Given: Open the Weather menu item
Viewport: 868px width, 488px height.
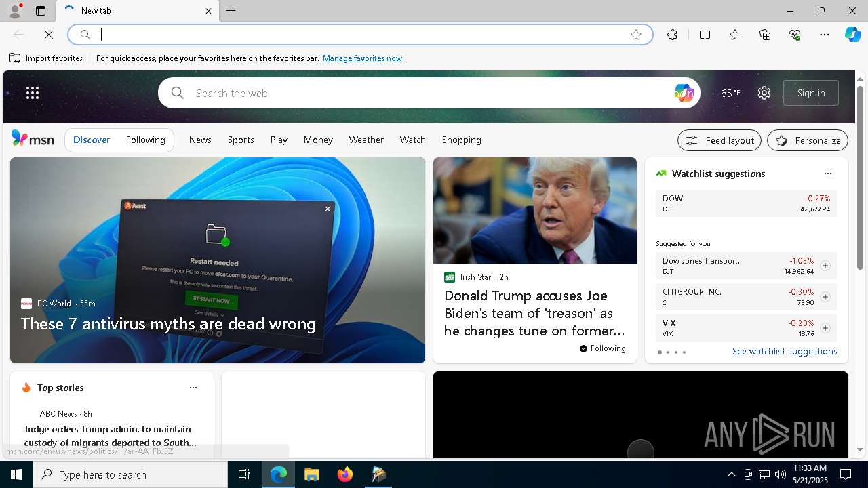Looking at the screenshot, I should (366, 140).
